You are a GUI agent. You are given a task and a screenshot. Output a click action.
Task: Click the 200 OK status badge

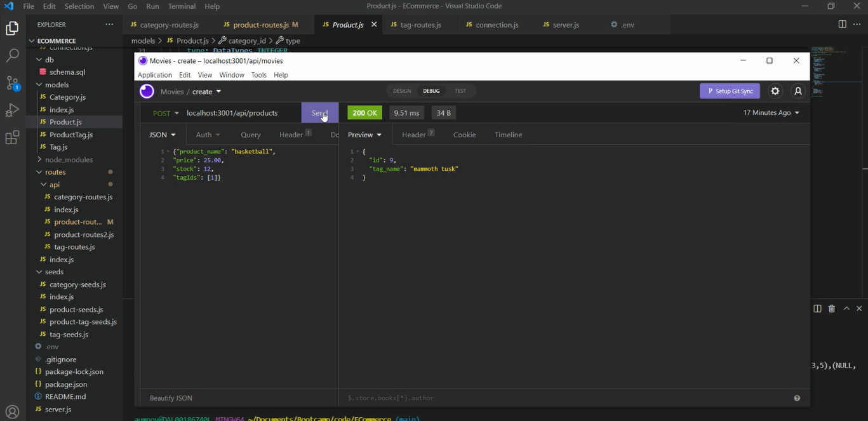click(364, 112)
